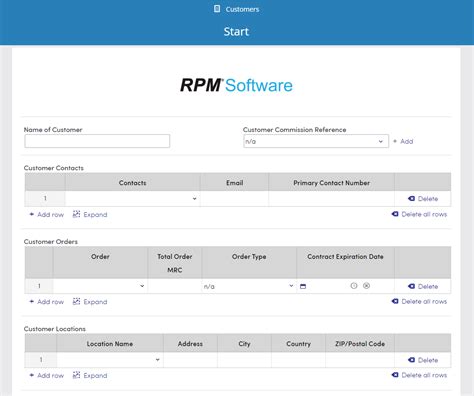This screenshot has width=474, height=396.
Task: Delete all rows in Customer Locations
Action: [419, 375]
